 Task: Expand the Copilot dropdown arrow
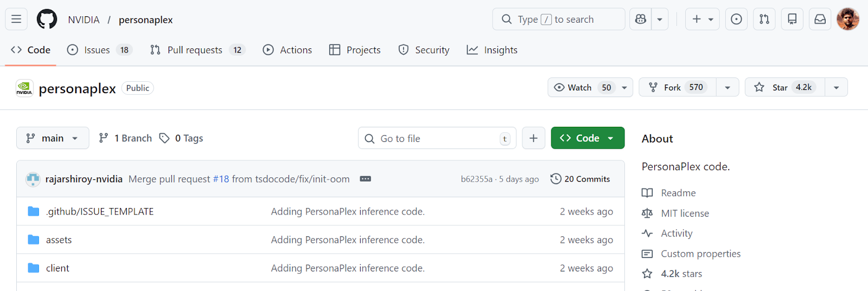click(x=660, y=20)
